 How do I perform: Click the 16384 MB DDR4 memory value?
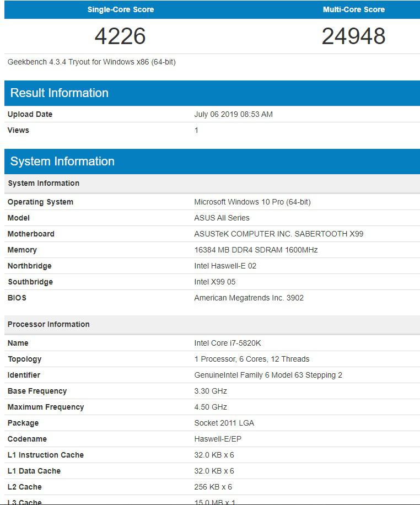point(256,250)
